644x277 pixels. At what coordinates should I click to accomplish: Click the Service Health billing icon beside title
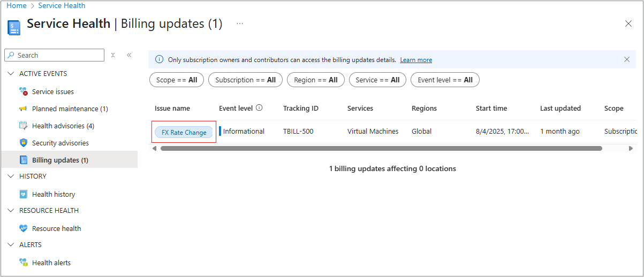14,27
